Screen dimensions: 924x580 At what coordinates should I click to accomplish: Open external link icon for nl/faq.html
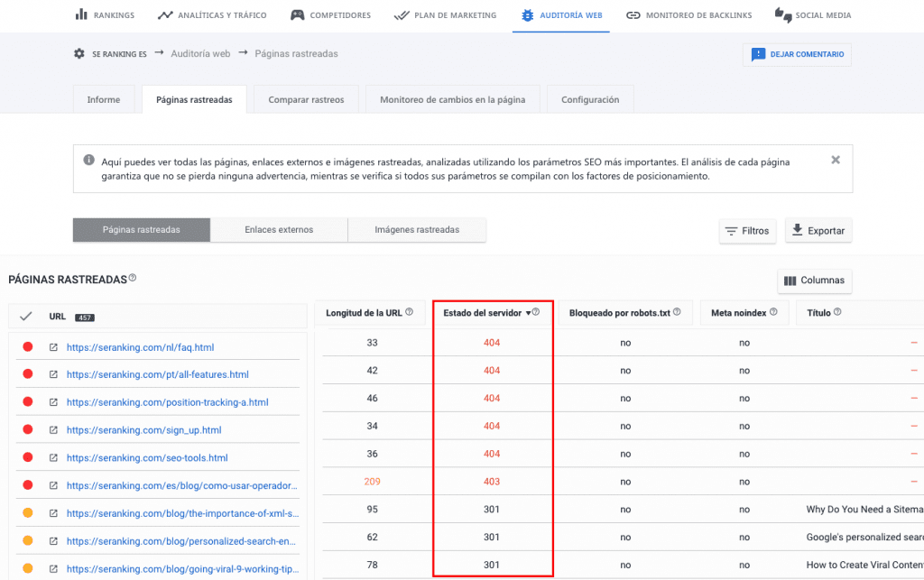pos(53,347)
